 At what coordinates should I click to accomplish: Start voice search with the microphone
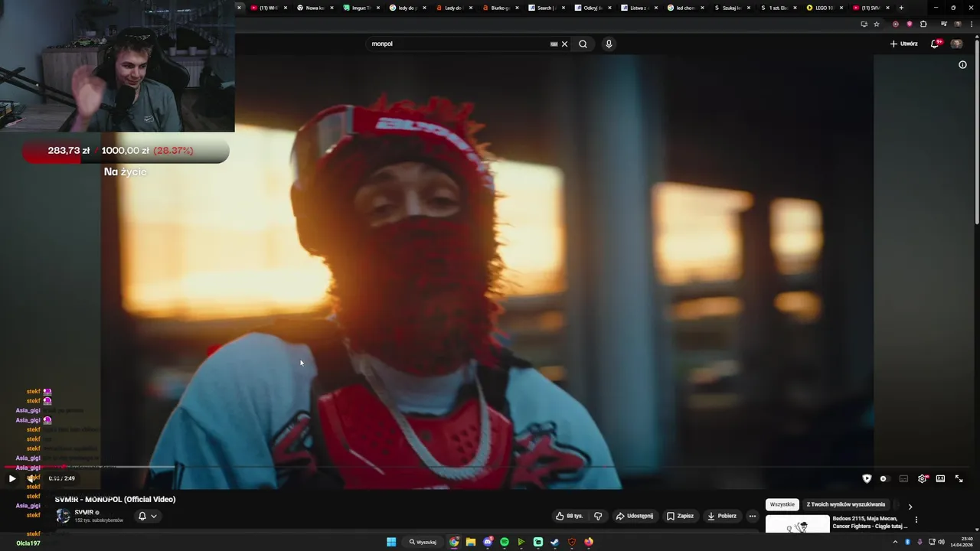point(609,44)
